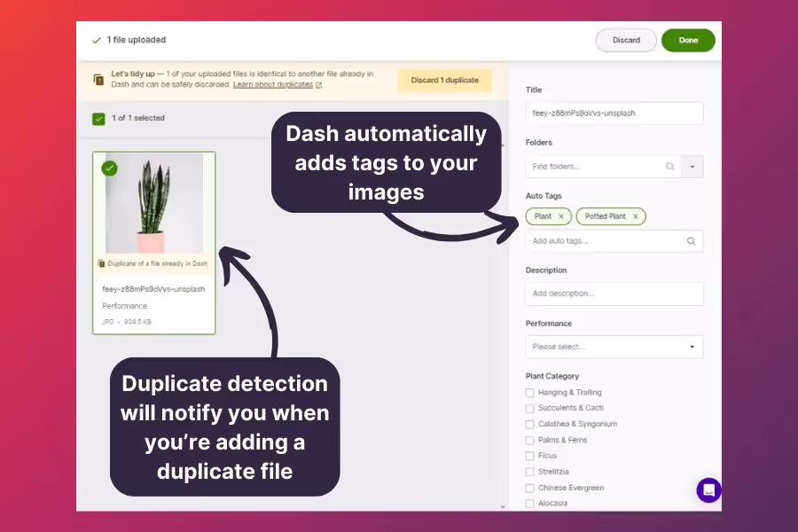Check the Calathea & Syngonium box
Screen dimensions: 798x532
(x=530, y=424)
